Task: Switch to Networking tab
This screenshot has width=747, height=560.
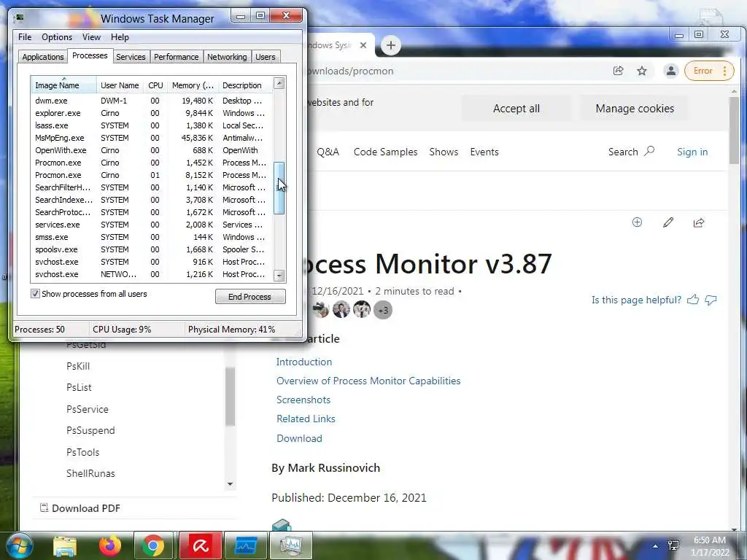Action: pyautogui.click(x=227, y=57)
